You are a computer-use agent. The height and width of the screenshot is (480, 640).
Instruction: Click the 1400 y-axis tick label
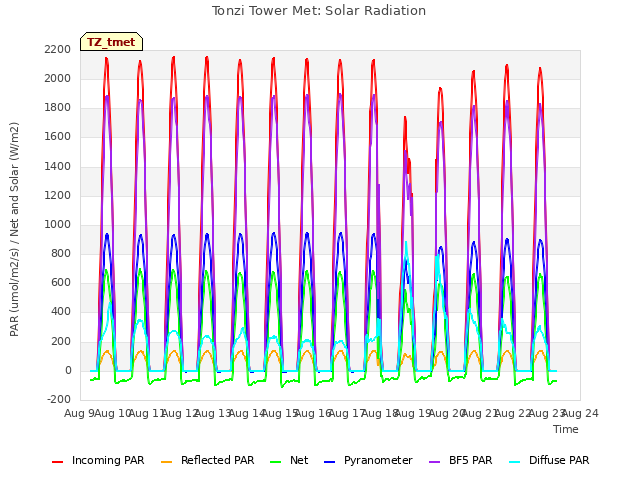tap(58, 166)
